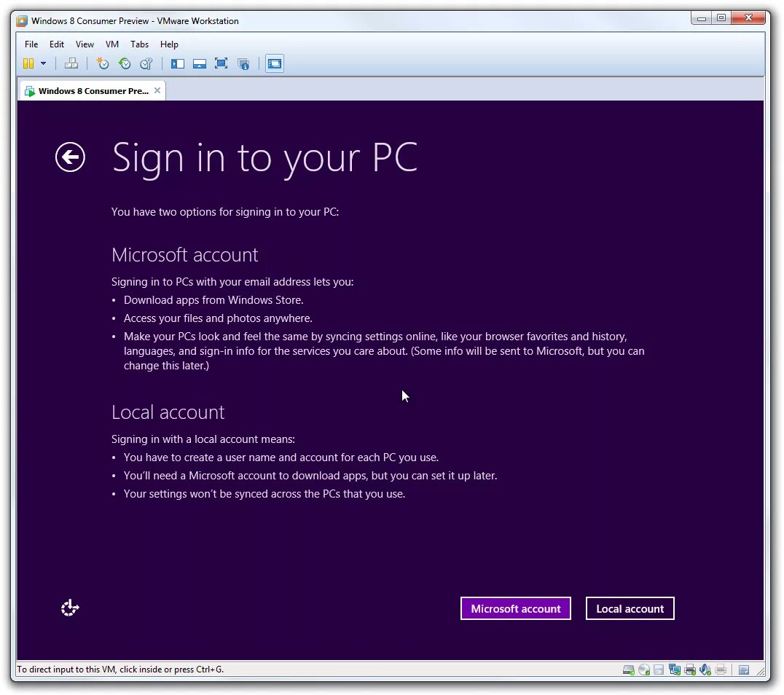Click the back arrow circle button
The height and width of the screenshot is (695, 784).
70,157
